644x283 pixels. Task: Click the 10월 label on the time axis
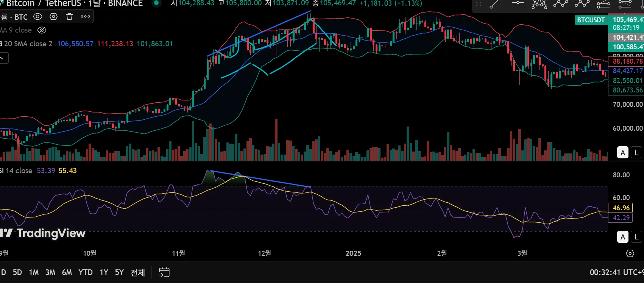point(90,253)
